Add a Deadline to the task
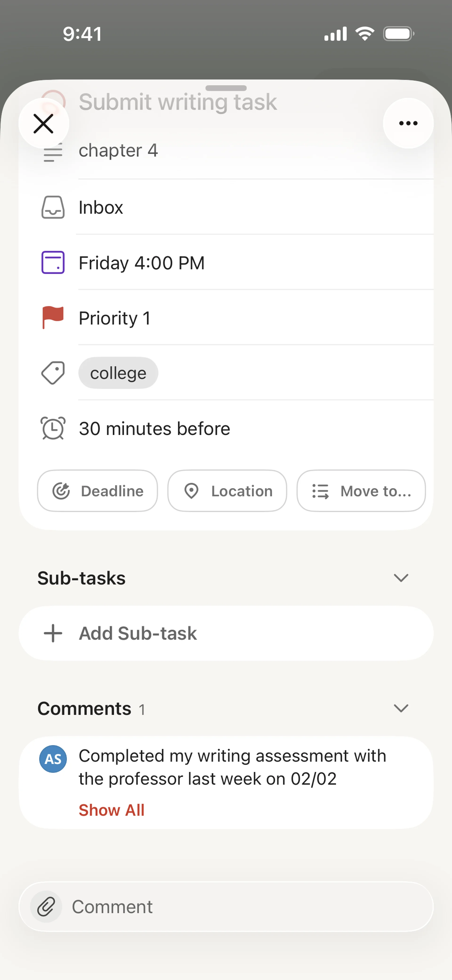This screenshot has width=452, height=980. [x=97, y=491]
